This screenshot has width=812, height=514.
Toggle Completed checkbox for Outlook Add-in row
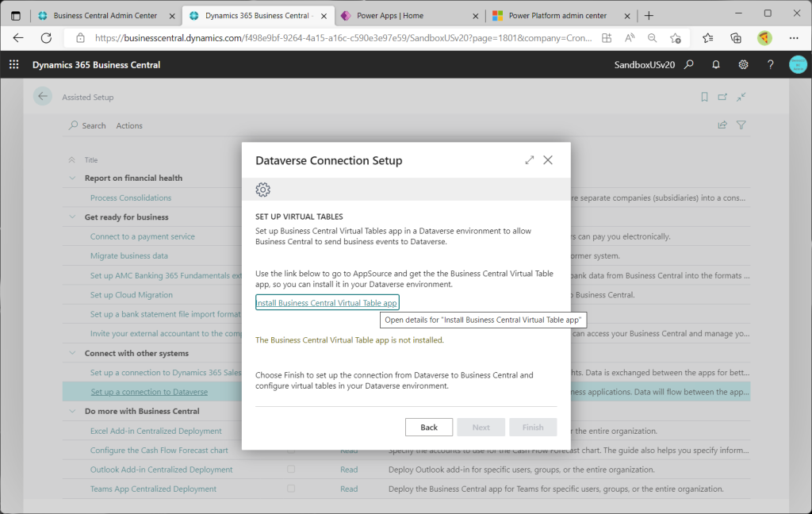click(x=291, y=469)
